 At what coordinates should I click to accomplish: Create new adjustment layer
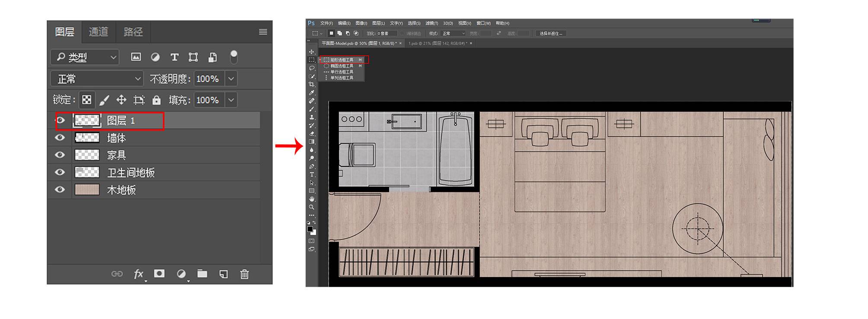pyautogui.click(x=181, y=274)
